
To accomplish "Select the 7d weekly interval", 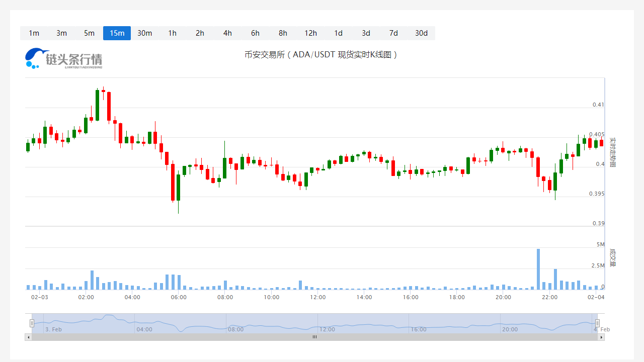I will 393,33.
